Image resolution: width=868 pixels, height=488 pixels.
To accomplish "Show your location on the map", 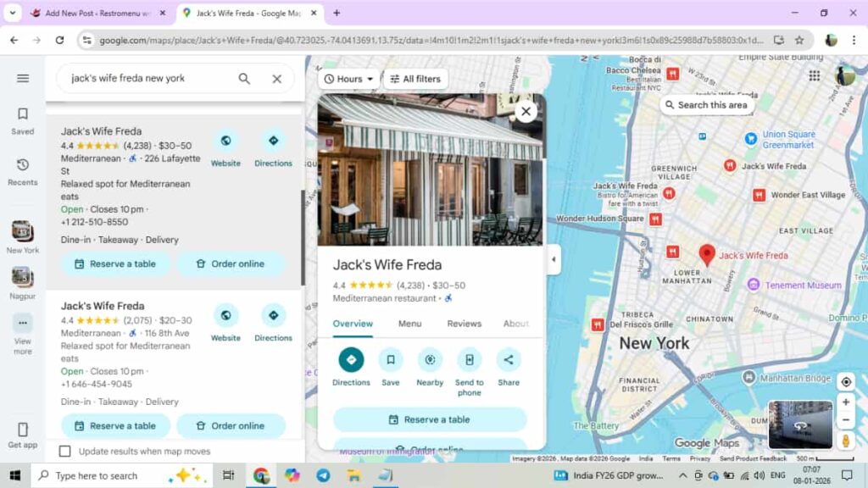I will (x=845, y=381).
